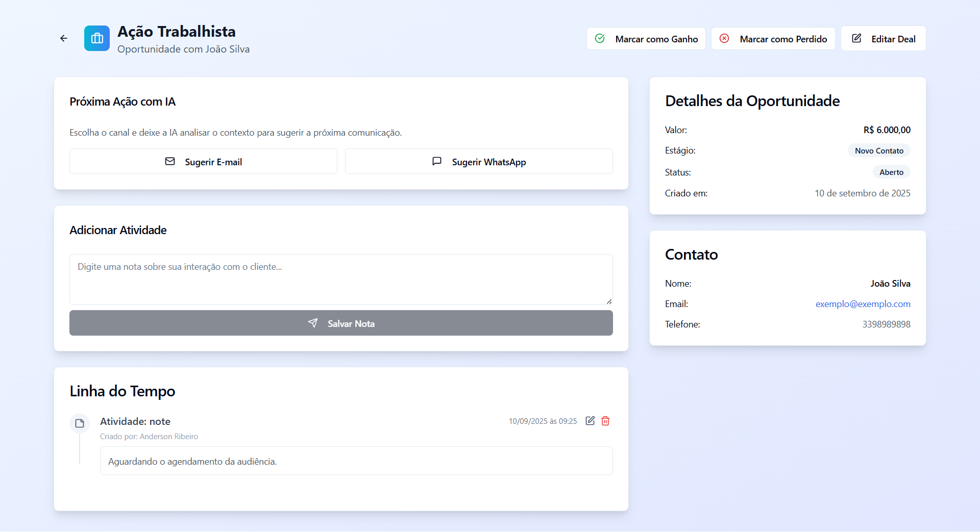Viewport: 980px width, 532px height.
Task: Click the back arrow icon
Action: (64, 38)
